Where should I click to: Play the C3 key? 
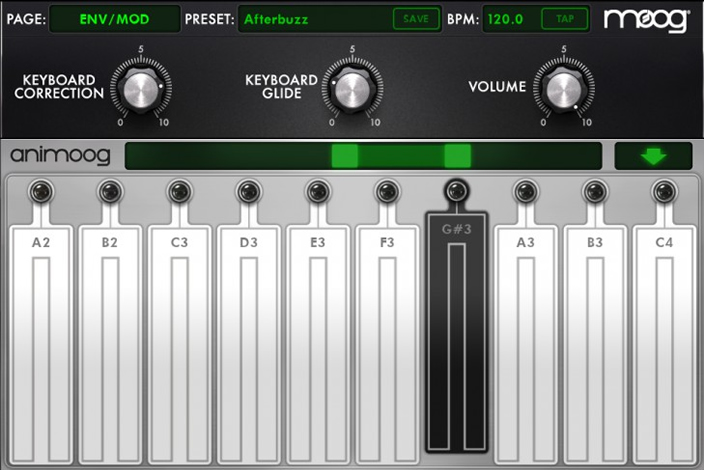[x=180, y=345]
